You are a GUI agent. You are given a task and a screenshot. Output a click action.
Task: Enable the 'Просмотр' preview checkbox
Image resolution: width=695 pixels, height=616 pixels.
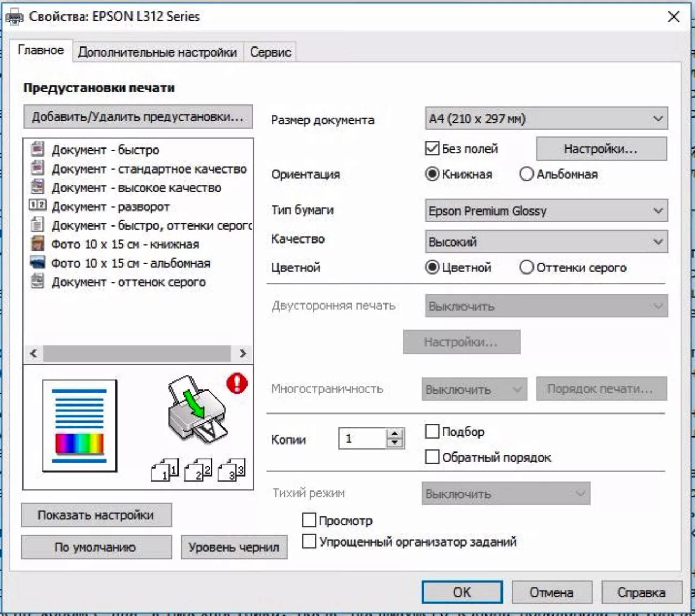[x=309, y=520]
